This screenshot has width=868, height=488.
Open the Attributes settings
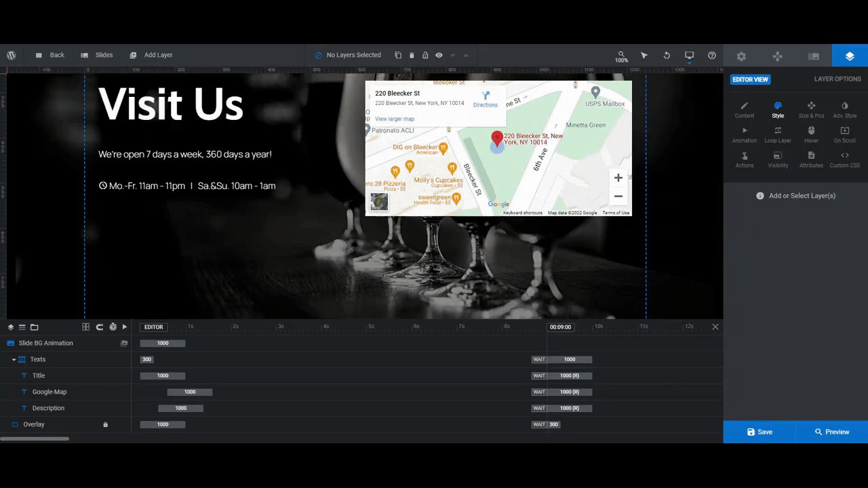tap(811, 160)
